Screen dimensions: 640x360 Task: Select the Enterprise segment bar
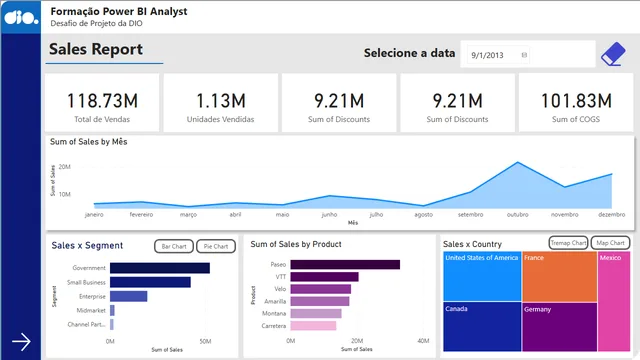tap(129, 296)
